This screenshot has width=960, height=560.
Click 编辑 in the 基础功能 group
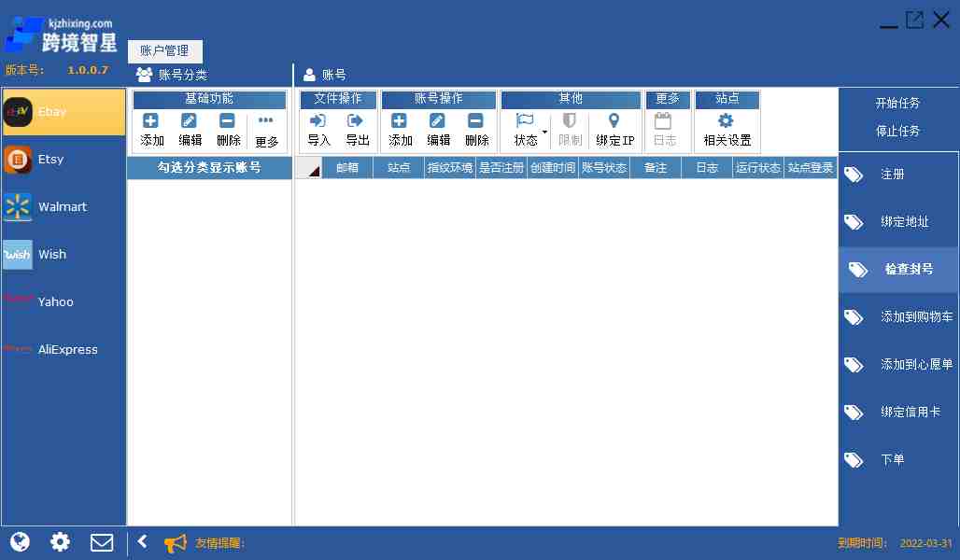190,130
